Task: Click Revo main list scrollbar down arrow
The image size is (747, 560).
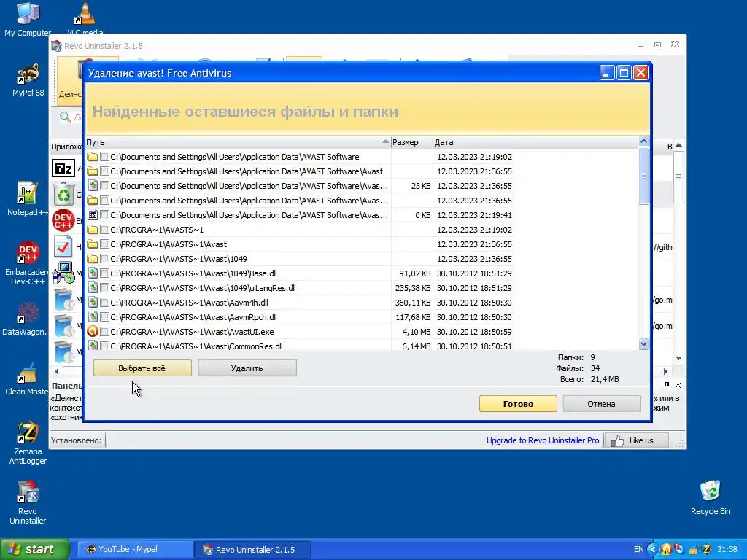Action: [x=679, y=358]
